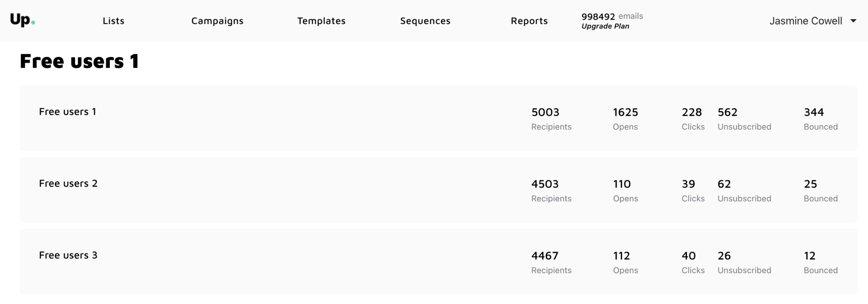Select the 26 unsubscribed value
868x304 pixels.
click(x=724, y=256)
